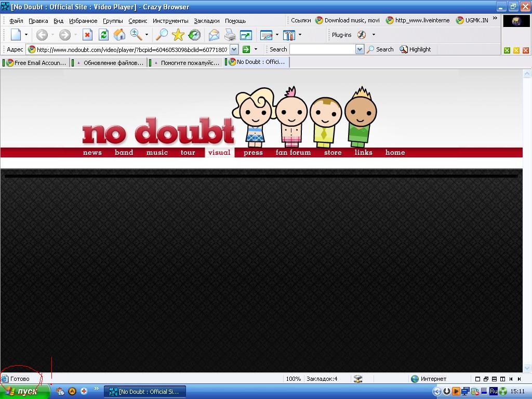Tile windows vertically via status bar icon
The width and height of the screenshot is (532, 399).
[502, 379]
